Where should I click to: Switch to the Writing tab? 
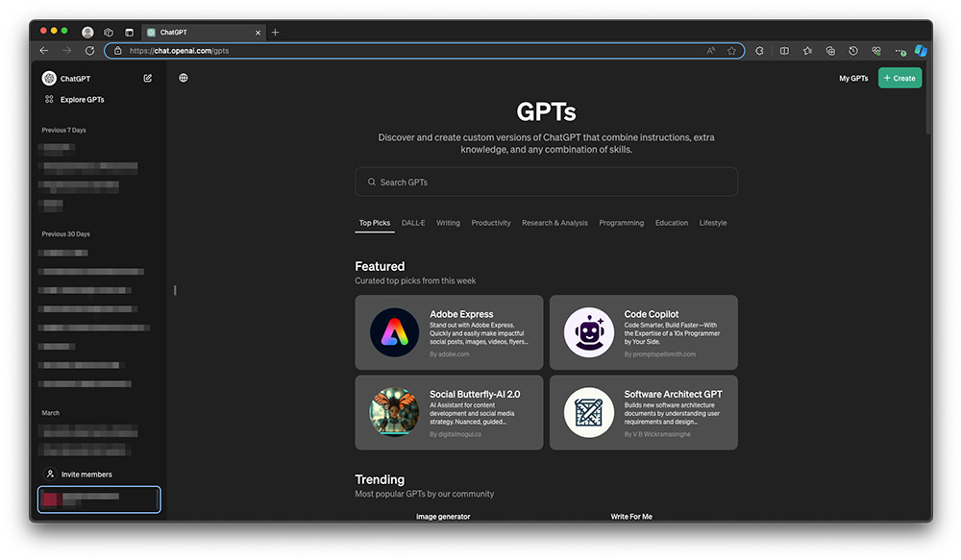(x=448, y=223)
